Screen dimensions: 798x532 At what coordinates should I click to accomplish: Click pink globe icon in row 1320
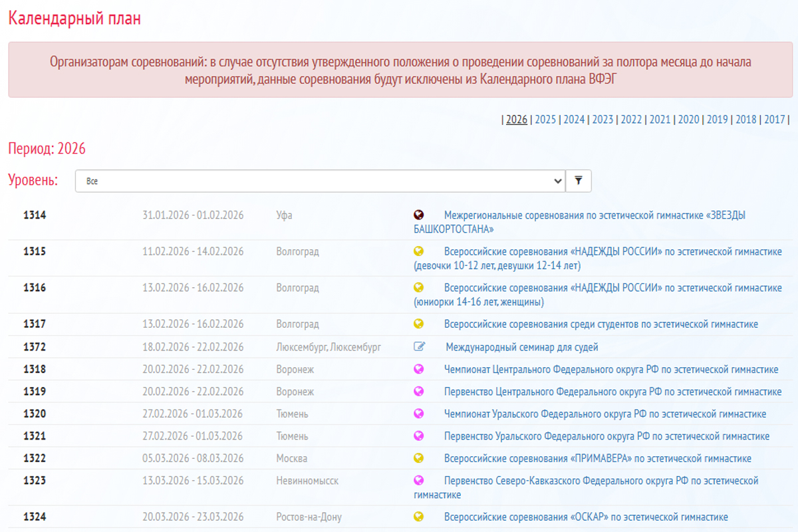[418, 414]
